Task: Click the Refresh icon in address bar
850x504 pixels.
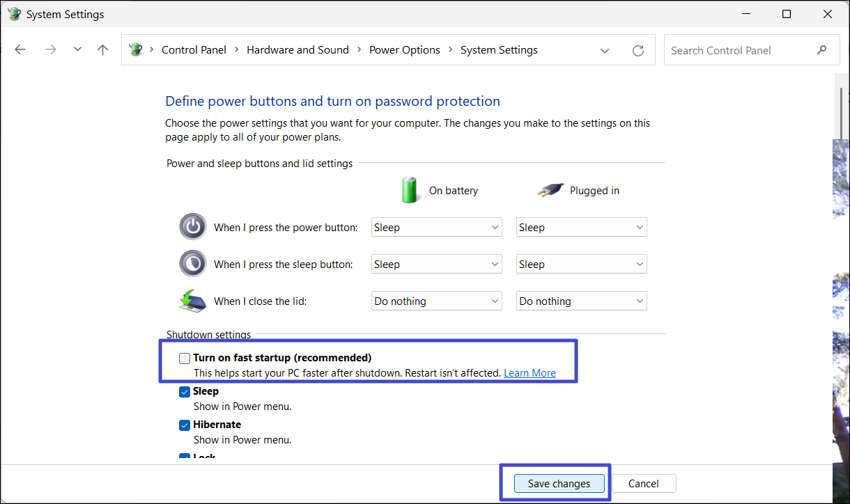Action: (637, 50)
